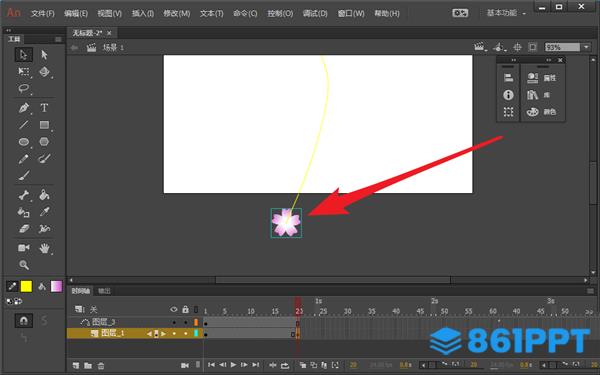Select the Oval tool
This screenshot has width=600, height=375.
[x=24, y=142]
